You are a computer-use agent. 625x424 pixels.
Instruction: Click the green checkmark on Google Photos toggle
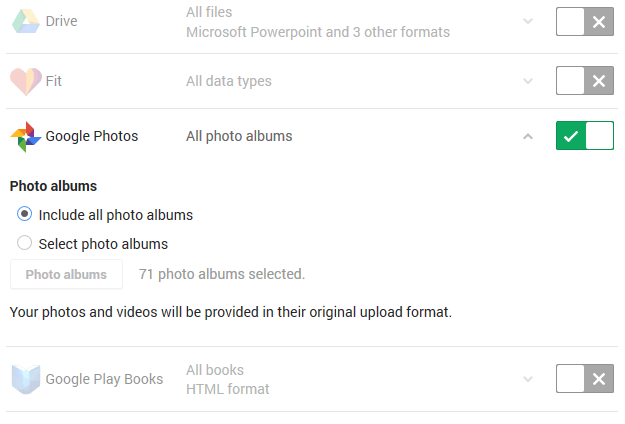pos(571,136)
